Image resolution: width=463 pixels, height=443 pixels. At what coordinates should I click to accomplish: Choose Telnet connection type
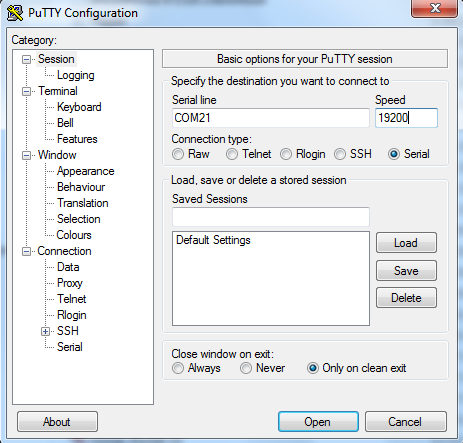click(x=232, y=154)
